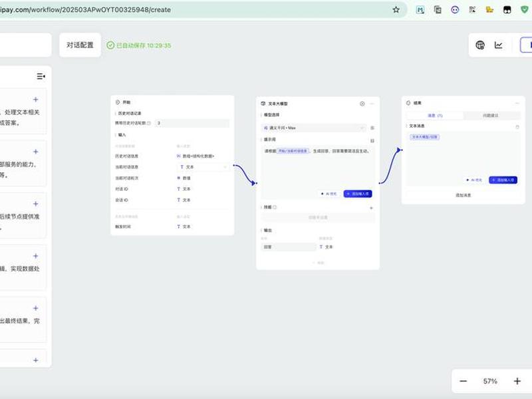The height and width of the screenshot is (399, 532).
Task: Click AI 优化 in the 文本大模型 node
Action: tap(329, 194)
